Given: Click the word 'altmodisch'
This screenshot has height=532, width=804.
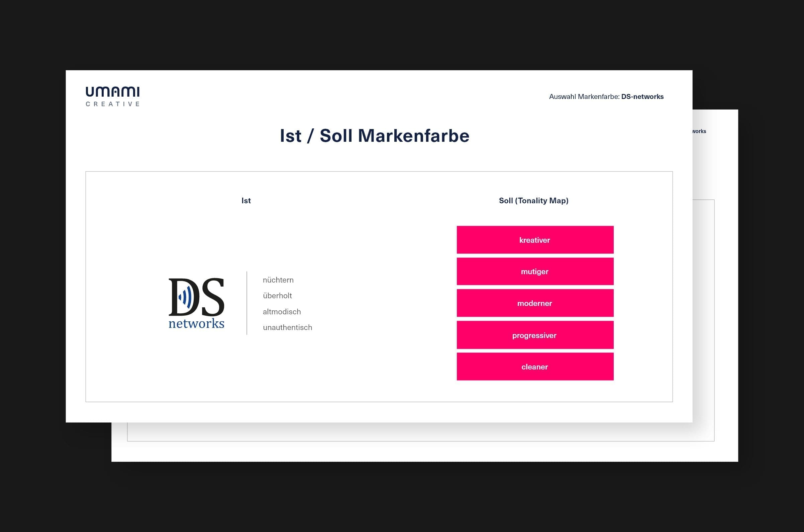Looking at the screenshot, I should coord(282,311).
